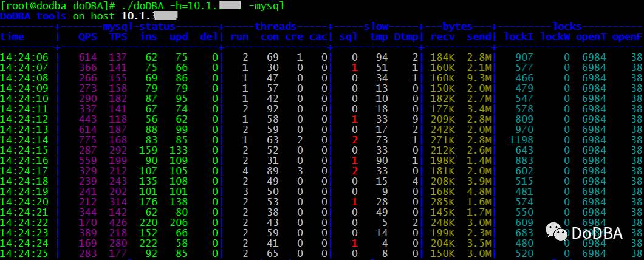Click the 'QPS' column header
Viewport: 644px width, 260px height.
pos(88,36)
